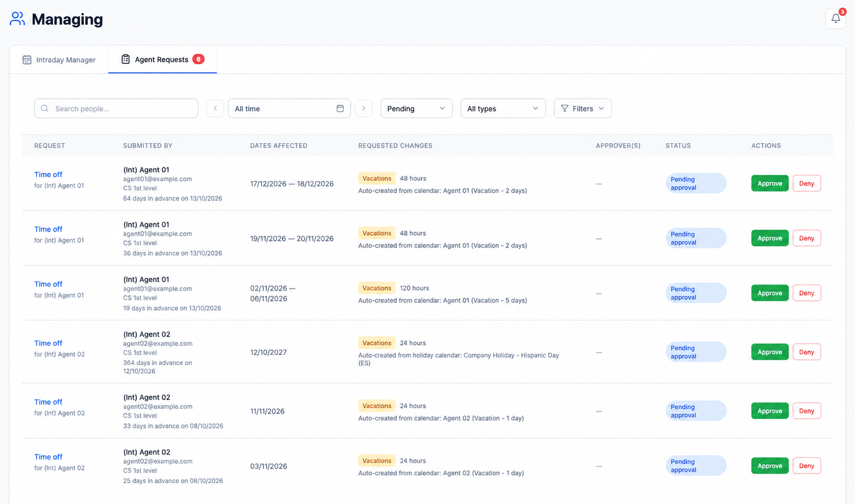Open Time off link for 17/12/2026 request
855x504 pixels.
[x=48, y=174]
